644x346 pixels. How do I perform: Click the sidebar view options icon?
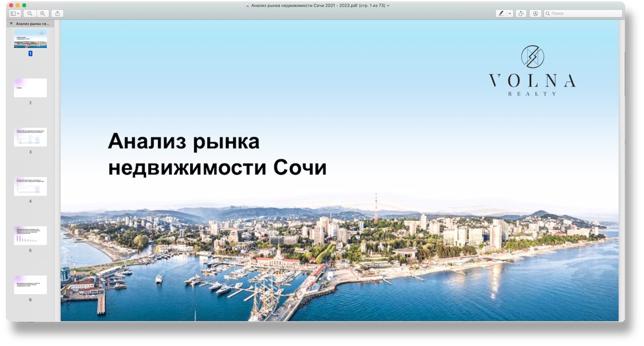pyautogui.click(x=13, y=13)
